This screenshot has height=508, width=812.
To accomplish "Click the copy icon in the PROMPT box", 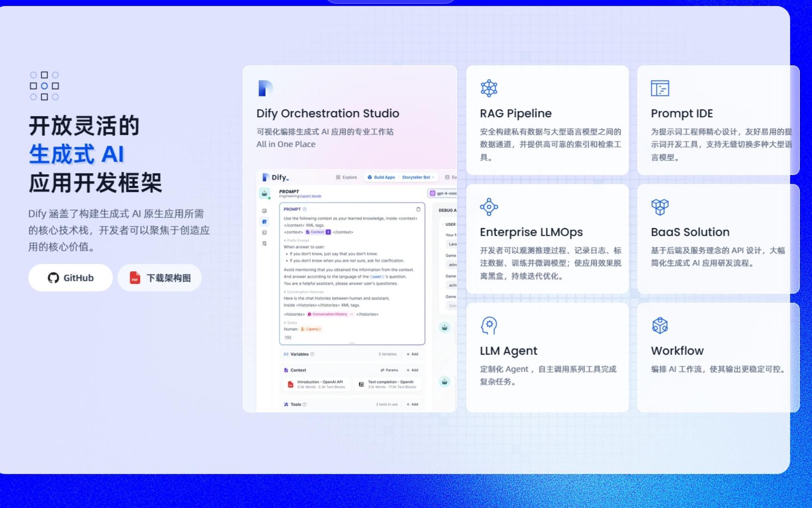I will [x=418, y=209].
